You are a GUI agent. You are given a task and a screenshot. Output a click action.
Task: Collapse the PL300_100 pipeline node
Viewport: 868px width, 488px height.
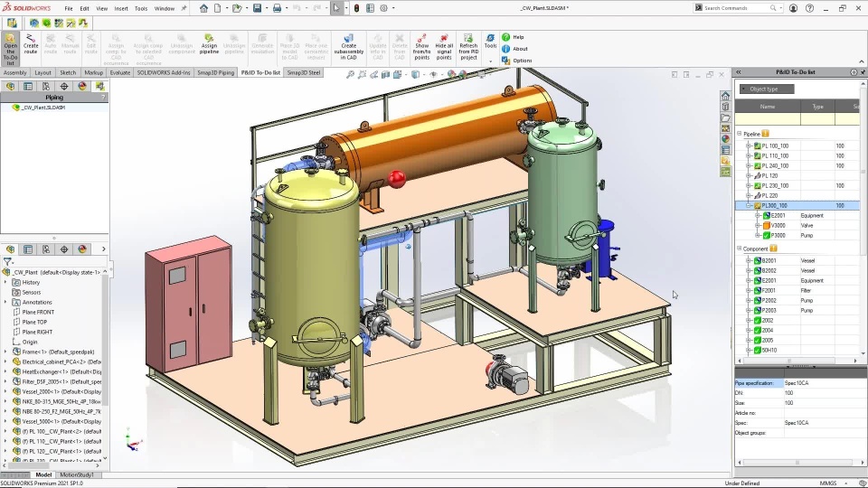point(749,205)
